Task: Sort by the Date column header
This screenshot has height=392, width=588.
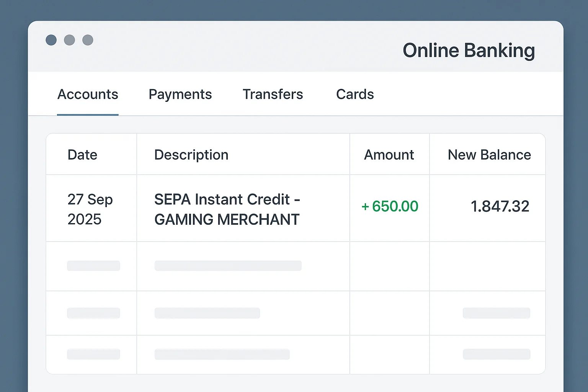Action: point(82,155)
